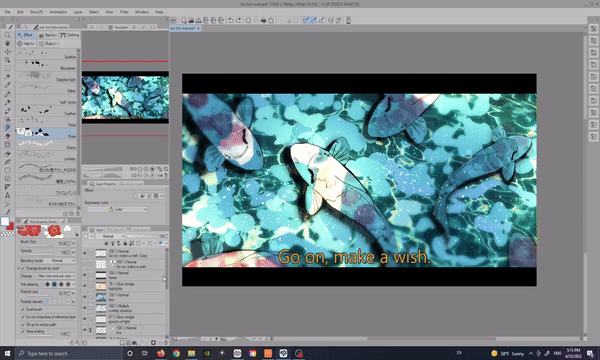The width and height of the screenshot is (600, 360).
Task: Select the Decoration tool in toolbox
Action: coord(7,127)
